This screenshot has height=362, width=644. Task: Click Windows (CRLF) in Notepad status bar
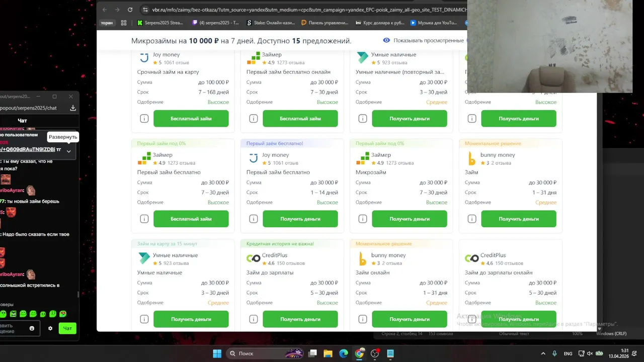tap(611, 334)
